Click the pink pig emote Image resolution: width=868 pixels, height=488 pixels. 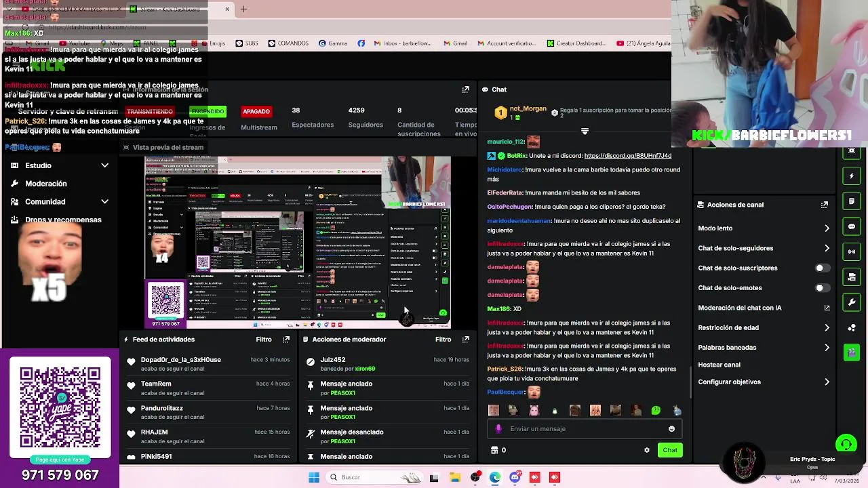point(534,411)
